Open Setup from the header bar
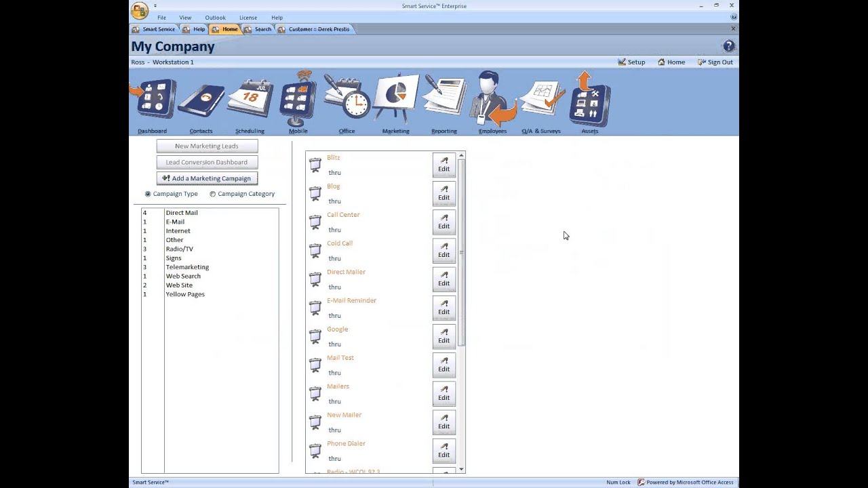 [631, 62]
